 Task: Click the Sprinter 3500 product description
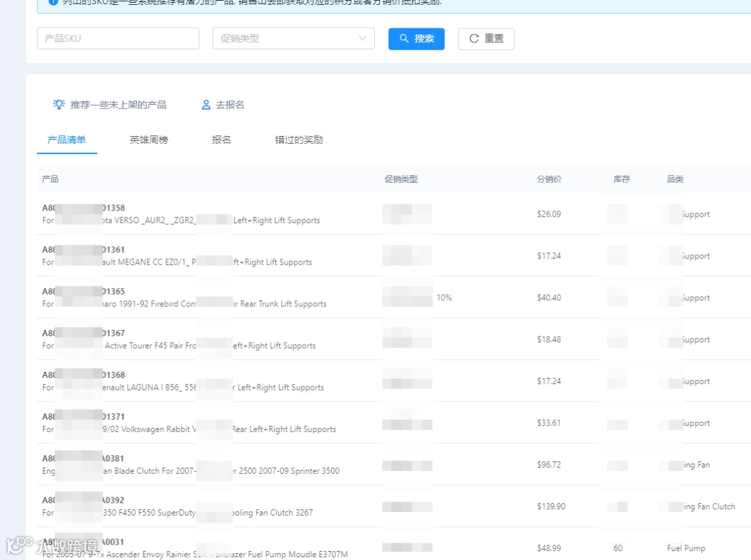pyautogui.click(x=191, y=471)
